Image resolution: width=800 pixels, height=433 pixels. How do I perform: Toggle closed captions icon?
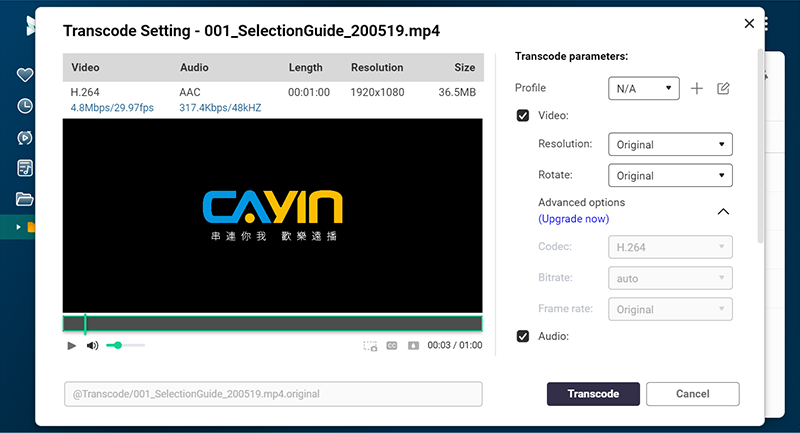coord(392,346)
